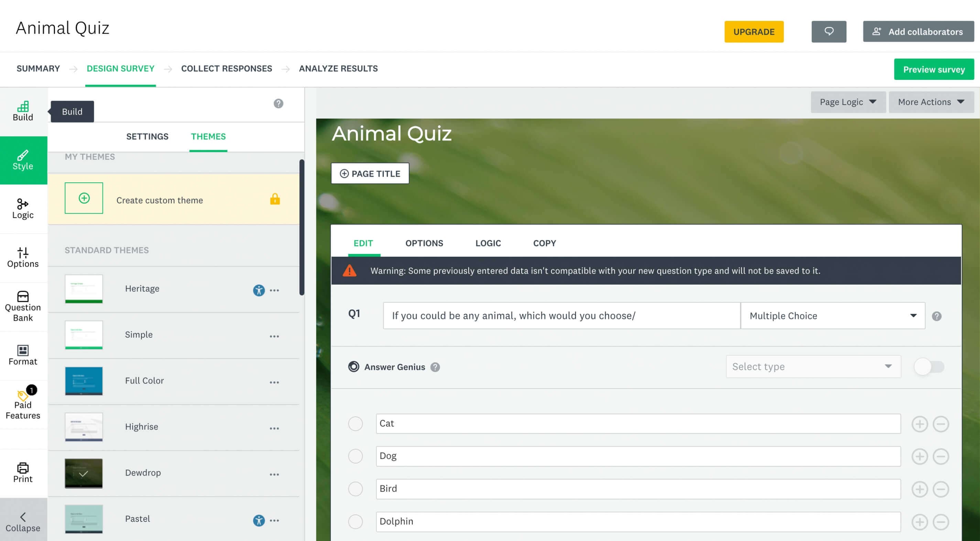Select the radio button beside Dog
This screenshot has width=980, height=541.
click(355, 456)
